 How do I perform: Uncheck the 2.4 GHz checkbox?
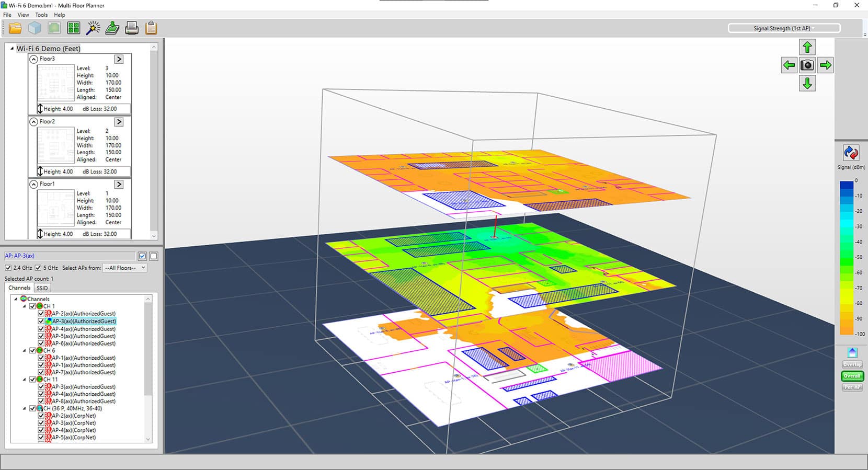point(8,268)
